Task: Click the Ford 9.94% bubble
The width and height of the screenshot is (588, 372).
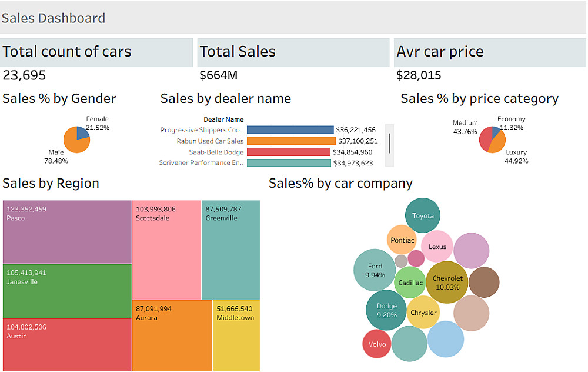Action: pyautogui.click(x=375, y=270)
